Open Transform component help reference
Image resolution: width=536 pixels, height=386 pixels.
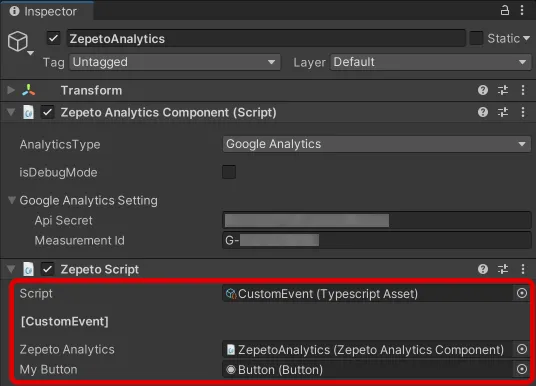[483, 90]
